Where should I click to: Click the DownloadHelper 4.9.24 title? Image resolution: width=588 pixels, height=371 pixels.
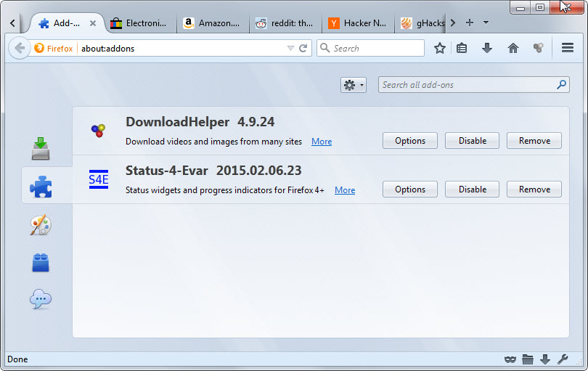tap(200, 122)
